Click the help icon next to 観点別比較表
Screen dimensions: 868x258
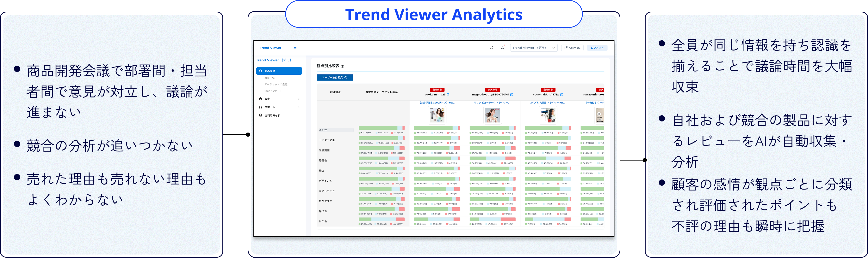(342, 66)
